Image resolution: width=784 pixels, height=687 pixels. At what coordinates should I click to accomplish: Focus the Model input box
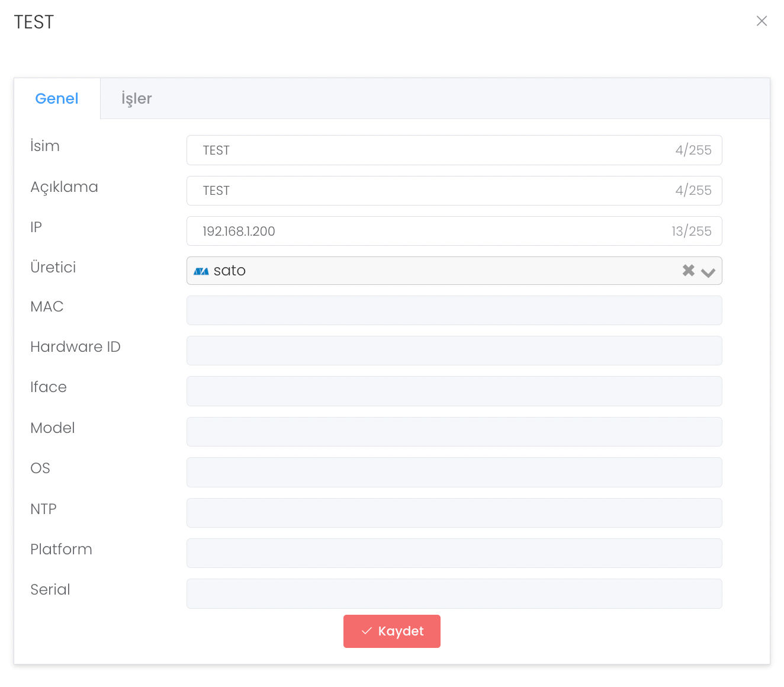[x=454, y=432]
